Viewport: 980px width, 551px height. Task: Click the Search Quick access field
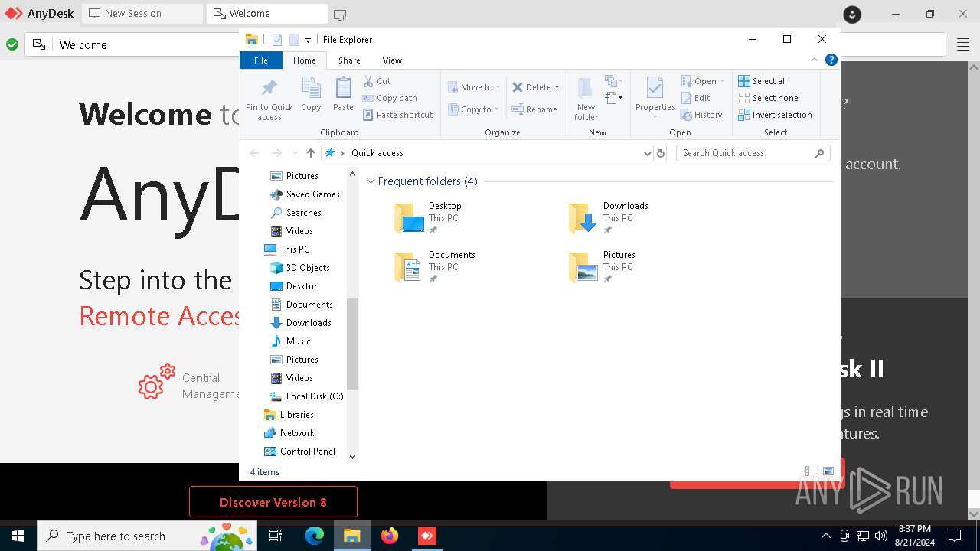753,153
